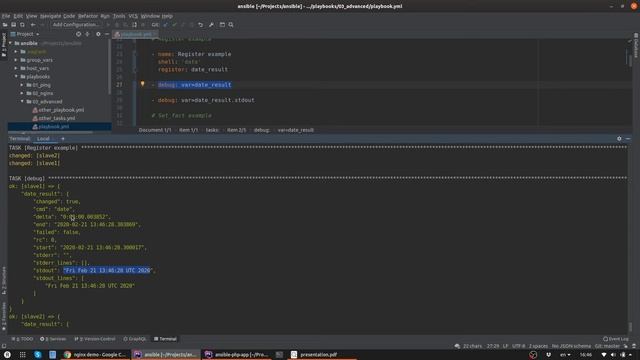The height and width of the screenshot is (360, 640).
Task: Hide the Terminal tool window
Action: click(x=628, y=139)
